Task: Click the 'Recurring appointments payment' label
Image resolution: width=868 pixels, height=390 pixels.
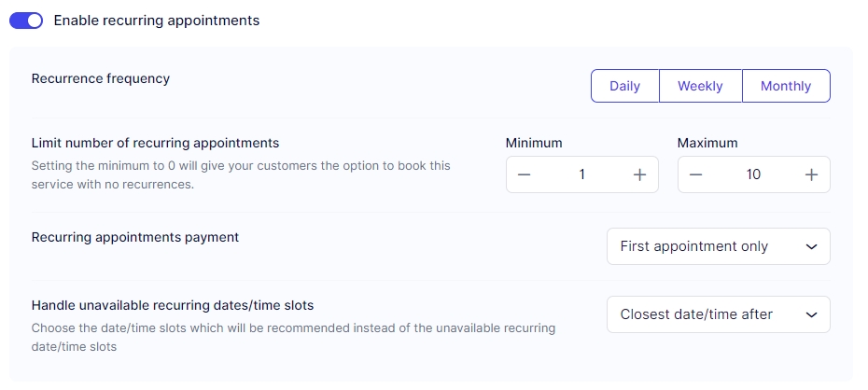Action: click(x=135, y=237)
